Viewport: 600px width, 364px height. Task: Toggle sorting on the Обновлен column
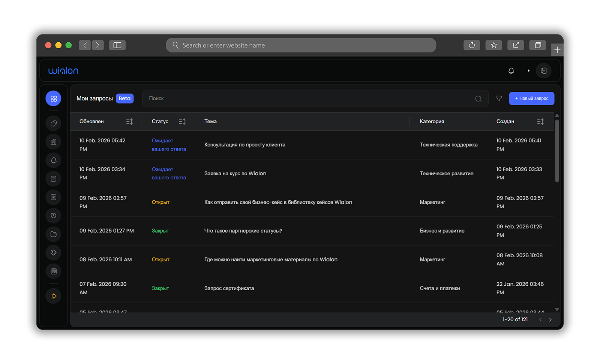pos(130,121)
